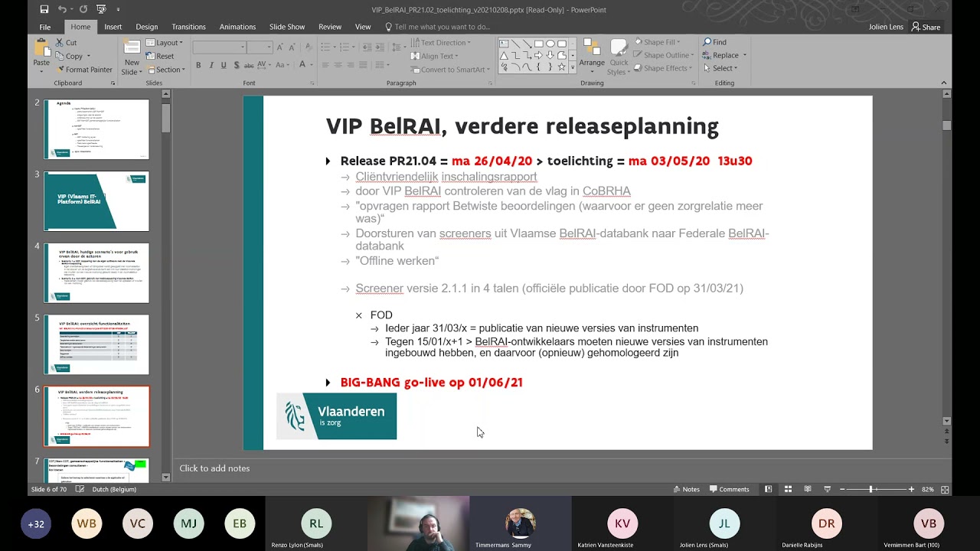Start presentation from beginning icon
This screenshot has height=551, width=980.
101,9
